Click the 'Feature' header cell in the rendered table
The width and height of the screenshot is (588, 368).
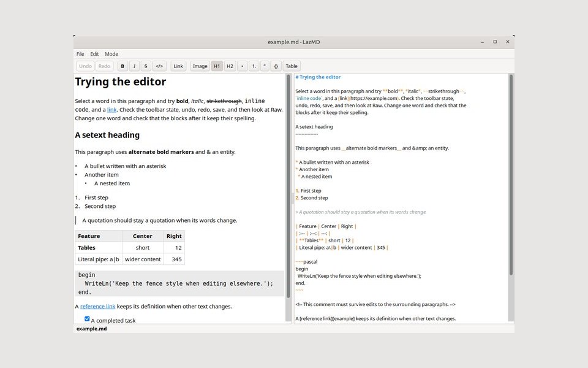(99, 236)
